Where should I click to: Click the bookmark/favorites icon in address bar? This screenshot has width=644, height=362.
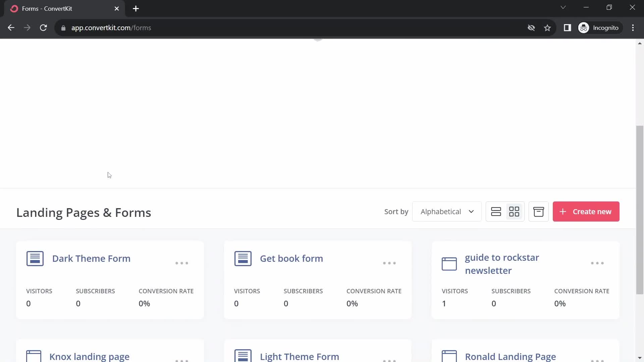[547, 28]
